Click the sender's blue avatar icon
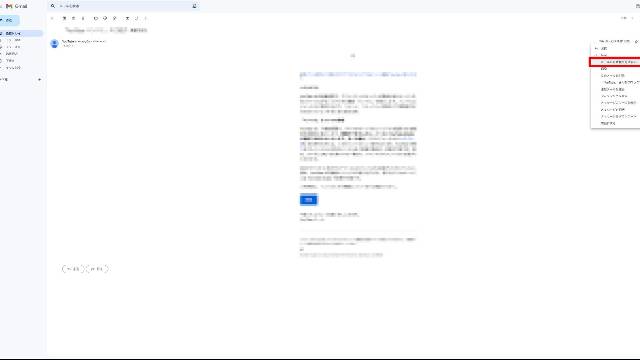640x360 pixels. [54, 43]
